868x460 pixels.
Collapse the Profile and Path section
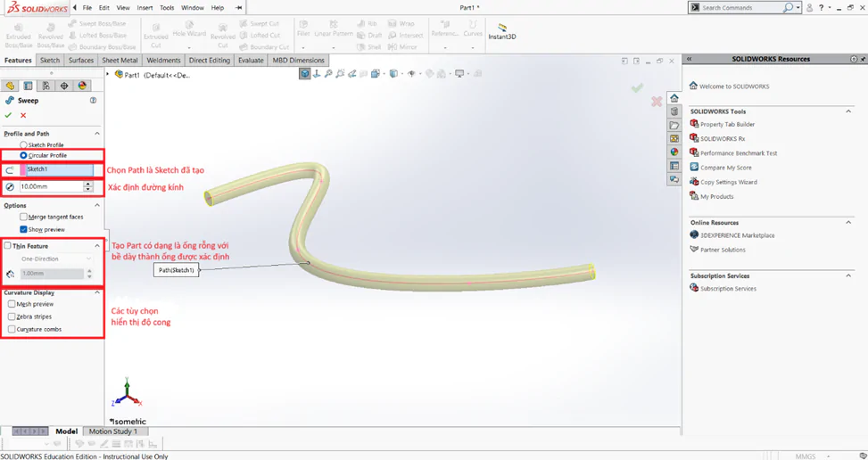tap(97, 134)
